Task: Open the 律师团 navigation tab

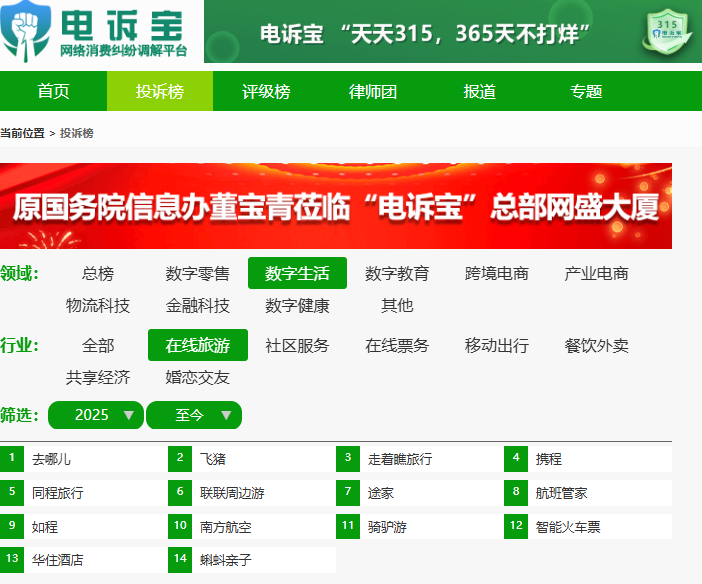Action: pos(373,92)
